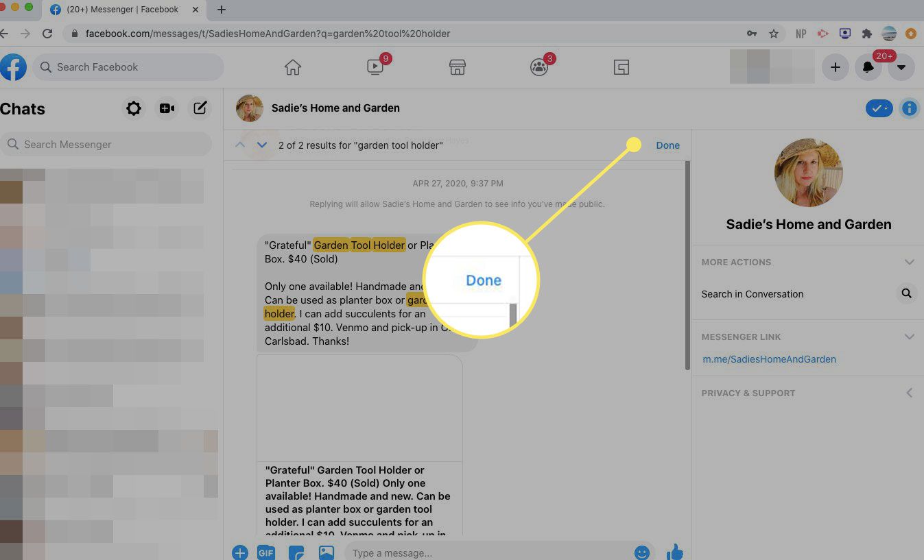
Task: Click the chat header avatar
Action: 250,108
